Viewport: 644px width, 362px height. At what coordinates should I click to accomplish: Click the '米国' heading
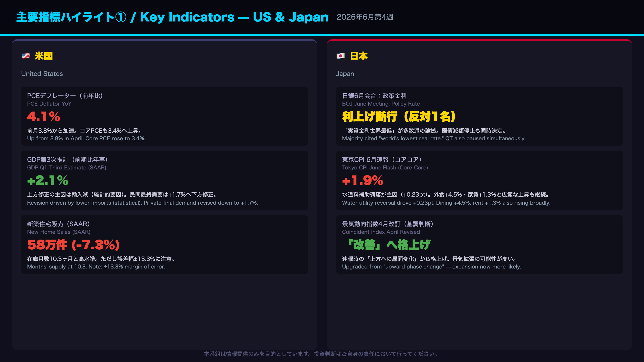pos(44,56)
